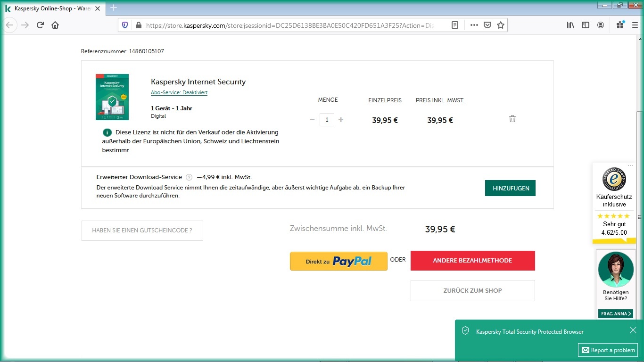Open the Kaspersky Online-Shop tab
Image resolution: width=644 pixels, height=362 pixels.
click(52, 8)
